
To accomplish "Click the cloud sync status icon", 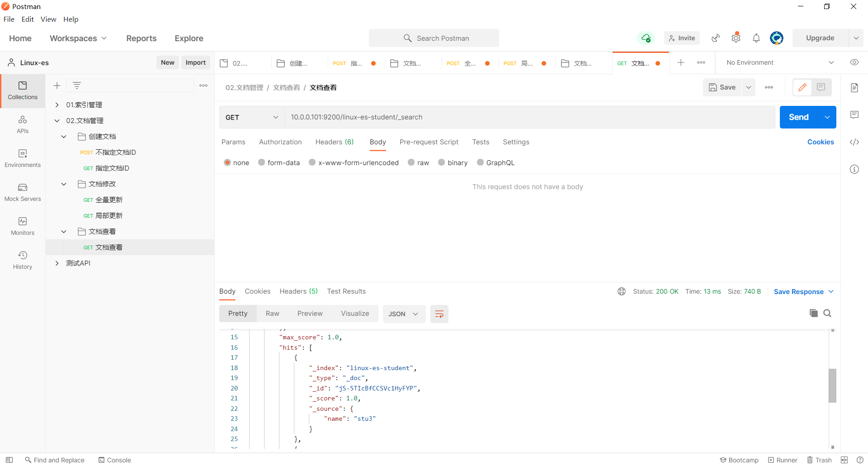I will [646, 38].
